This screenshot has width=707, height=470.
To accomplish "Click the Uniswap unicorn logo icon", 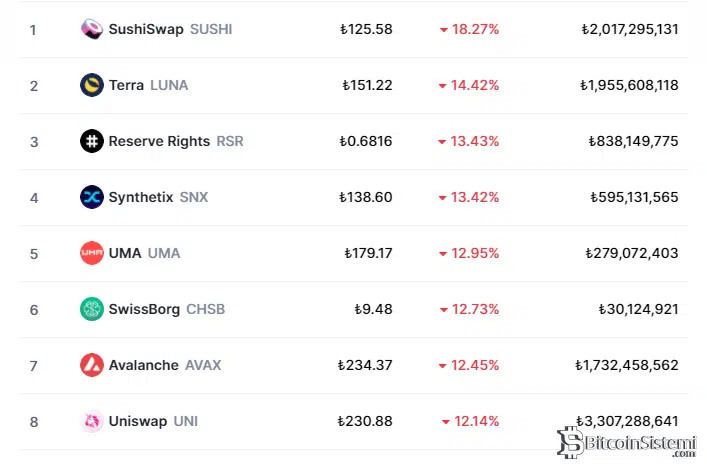I will 92,421.
